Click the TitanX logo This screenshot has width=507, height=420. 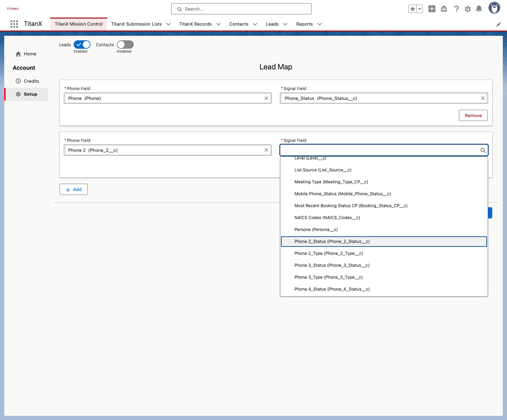(13, 9)
